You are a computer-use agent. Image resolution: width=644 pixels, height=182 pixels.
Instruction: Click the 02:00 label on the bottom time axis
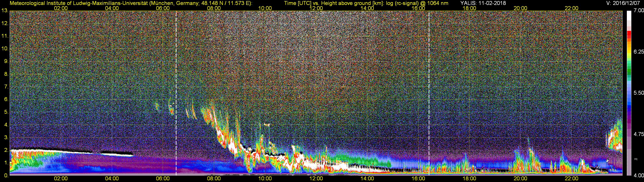pos(61,179)
